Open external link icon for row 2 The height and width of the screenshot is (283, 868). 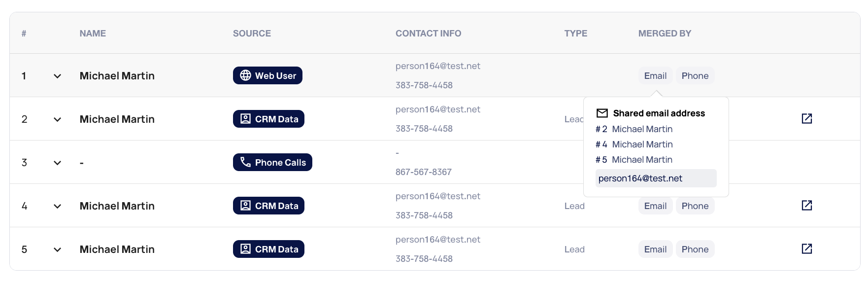[806, 119]
